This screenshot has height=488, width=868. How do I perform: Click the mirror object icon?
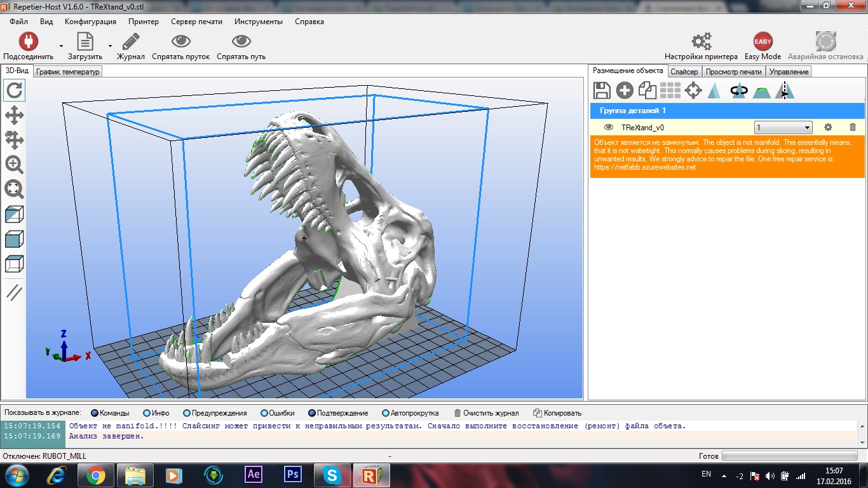coord(785,91)
